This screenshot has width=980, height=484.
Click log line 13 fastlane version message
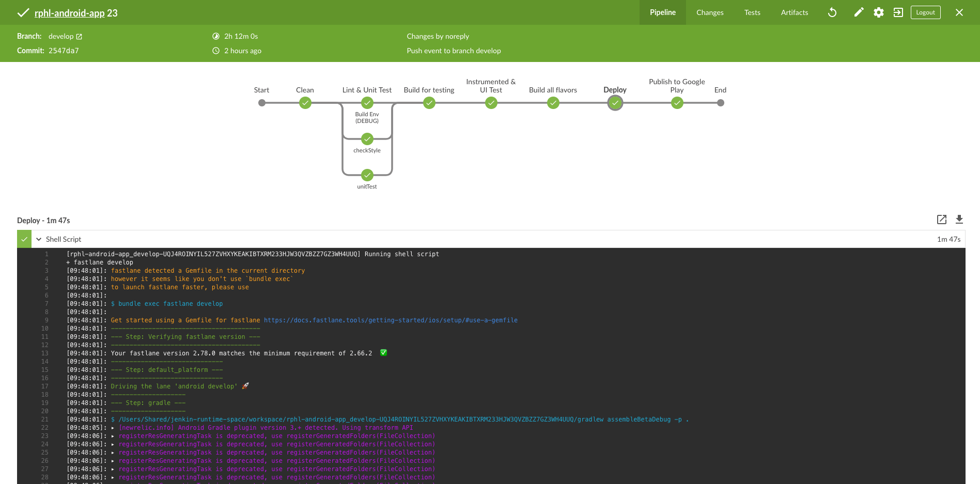(241, 353)
